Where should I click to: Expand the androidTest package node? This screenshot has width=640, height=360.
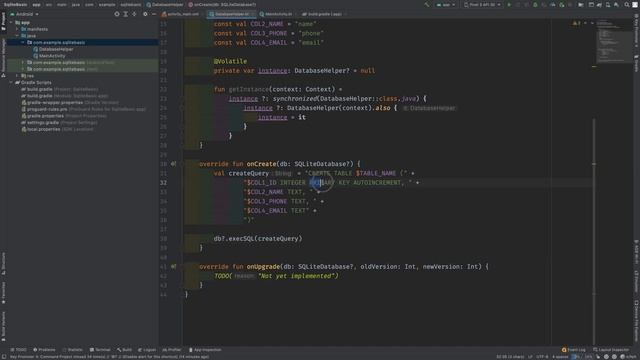pyautogui.click(x=23, y=62)
